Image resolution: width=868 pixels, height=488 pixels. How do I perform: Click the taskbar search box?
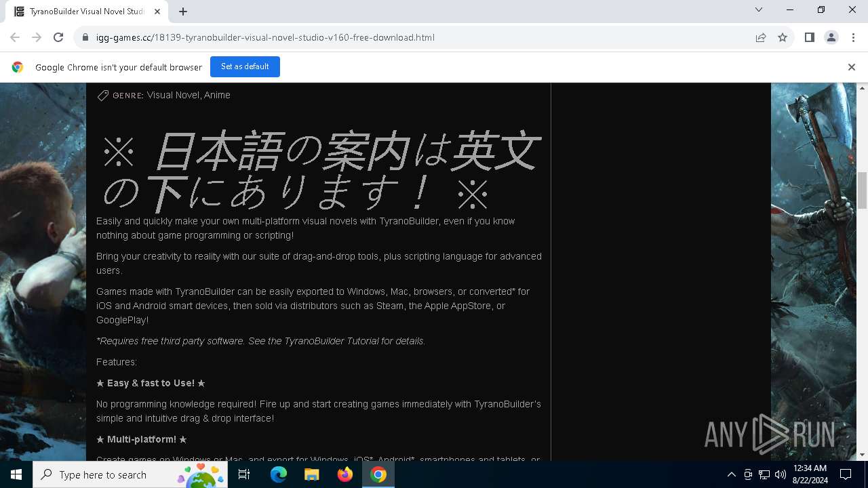131,474
